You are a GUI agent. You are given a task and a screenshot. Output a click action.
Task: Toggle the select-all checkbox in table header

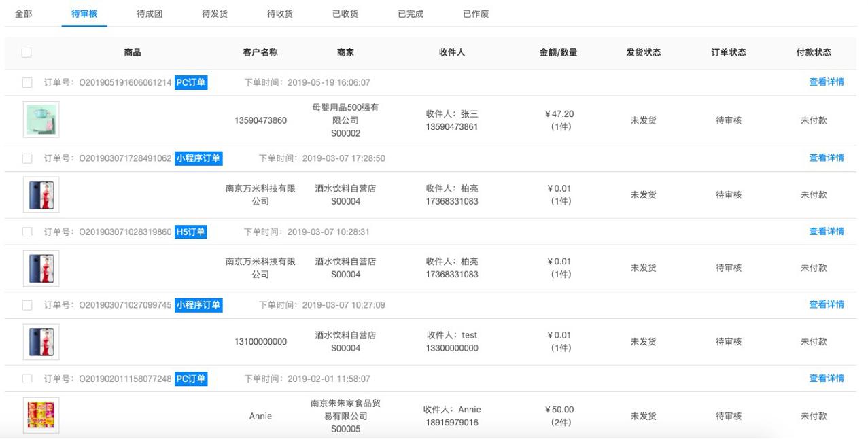pyautogui.click(x=27, y=52)
